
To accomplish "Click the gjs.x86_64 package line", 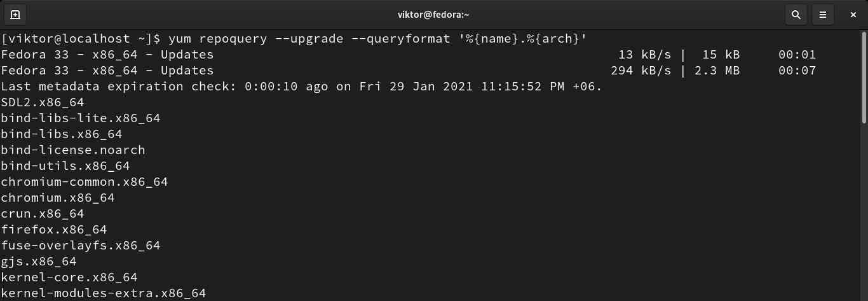I will (39, 262).
